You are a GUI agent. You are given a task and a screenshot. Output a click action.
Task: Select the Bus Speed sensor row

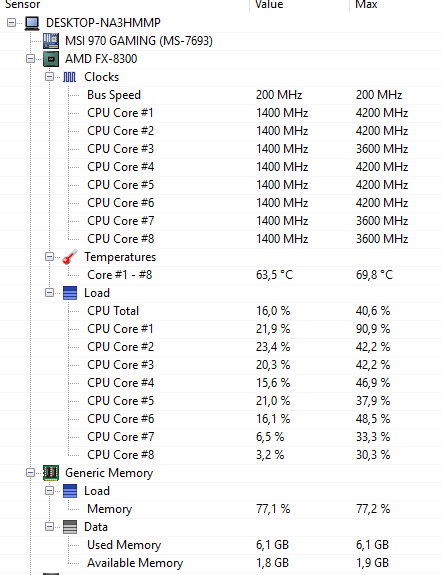(221, 95)
